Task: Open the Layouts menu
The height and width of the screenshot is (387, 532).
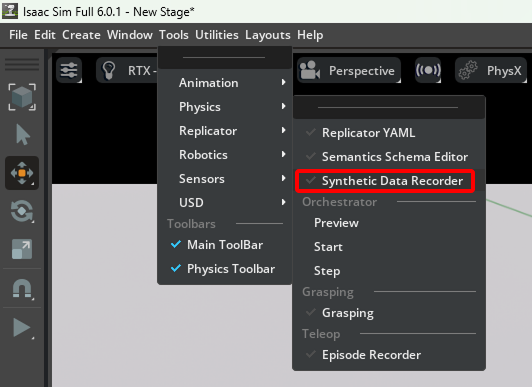Action: (268, 35)
